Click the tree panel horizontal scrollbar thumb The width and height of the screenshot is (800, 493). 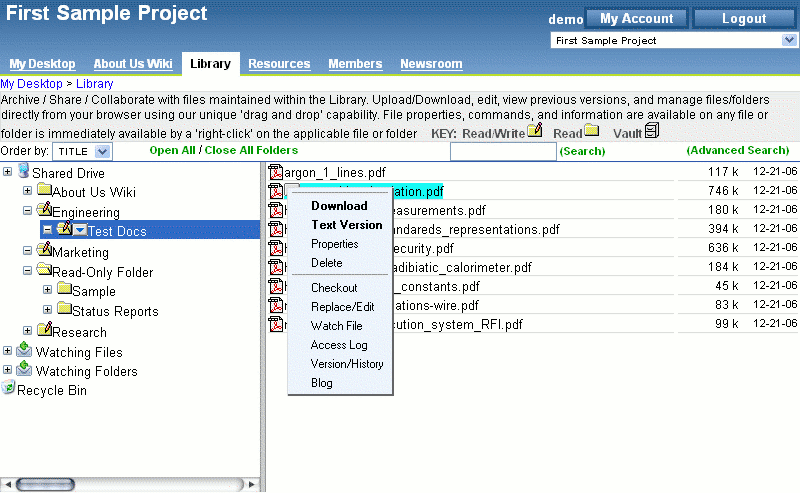tap(45, 484)
